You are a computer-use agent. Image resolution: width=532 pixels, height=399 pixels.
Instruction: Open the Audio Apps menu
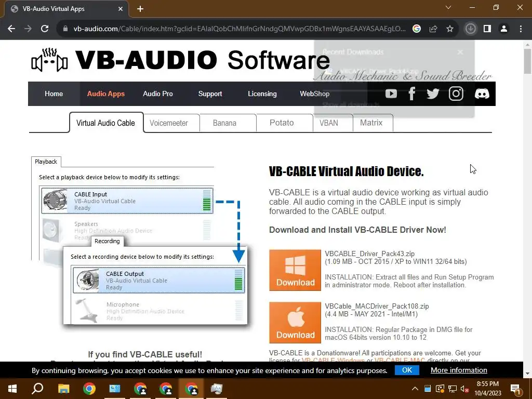106,94
